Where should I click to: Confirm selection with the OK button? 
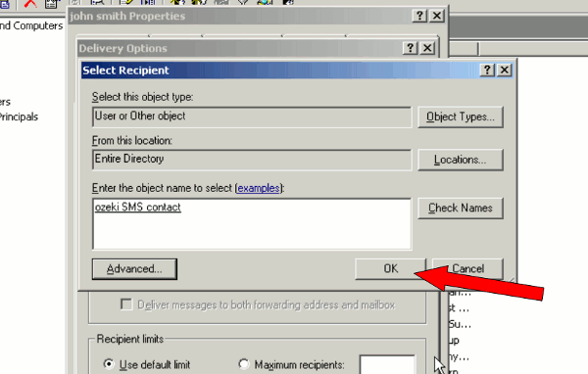(x=390, y=268)
